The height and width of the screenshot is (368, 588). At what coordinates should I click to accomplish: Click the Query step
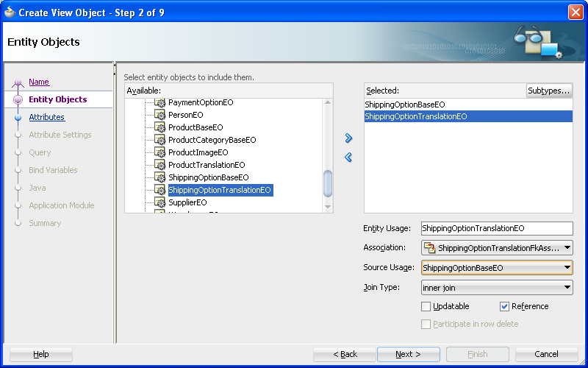point(40,152)
